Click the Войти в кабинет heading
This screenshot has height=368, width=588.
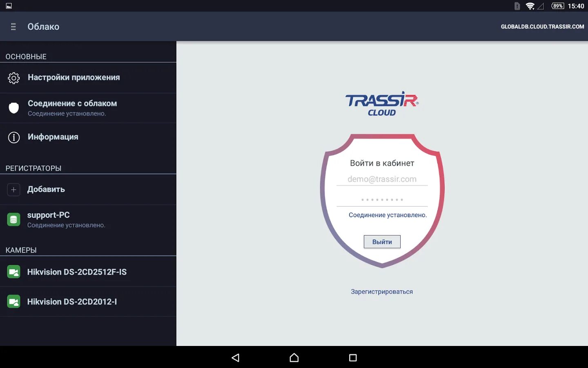coord(382,163)
